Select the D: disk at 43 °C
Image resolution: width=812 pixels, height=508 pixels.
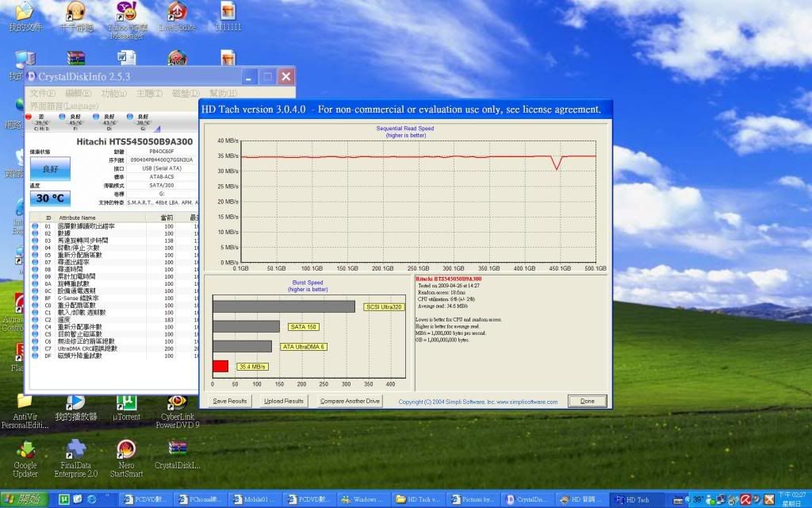coord(109,121)
